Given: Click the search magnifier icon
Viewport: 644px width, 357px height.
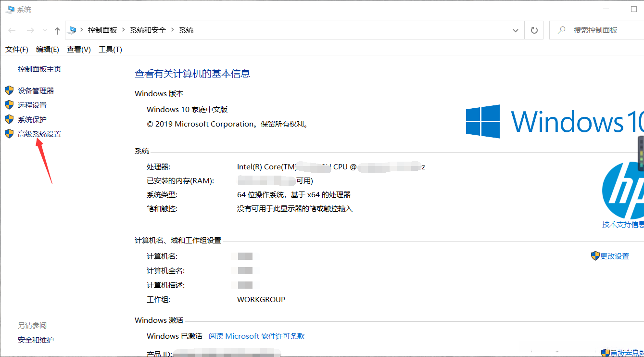Looking at the screenshot, I should pyautogui.click(x=561, y=30).
